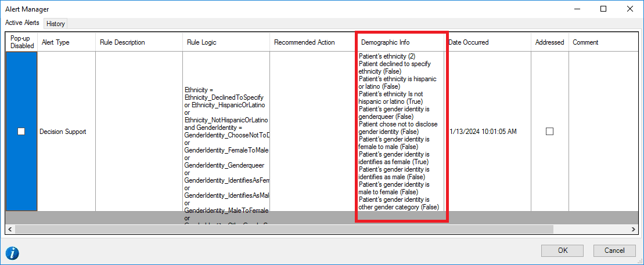Screen dimensions: 644x265
Task: Click the 1/13/2024 date occurred cell
Action: [x=483, y=132]
